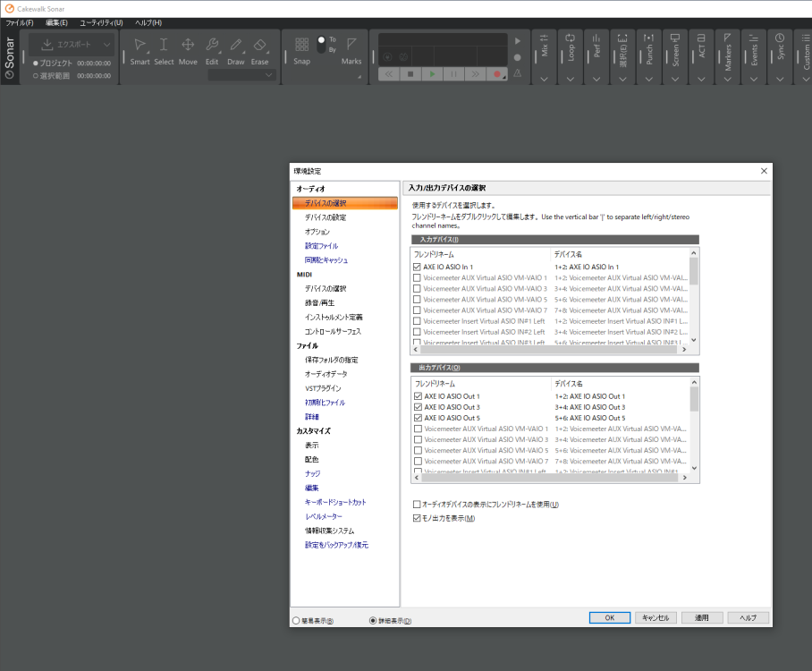Fast forward the transport
This screenshot has width=812, height=671.
(x=476, y=74)
